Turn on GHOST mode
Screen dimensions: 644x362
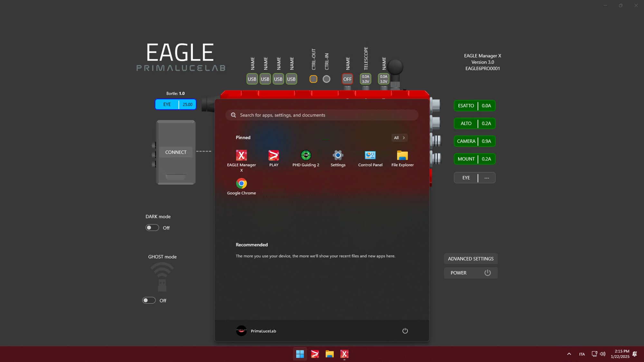(x=149, y=300)
